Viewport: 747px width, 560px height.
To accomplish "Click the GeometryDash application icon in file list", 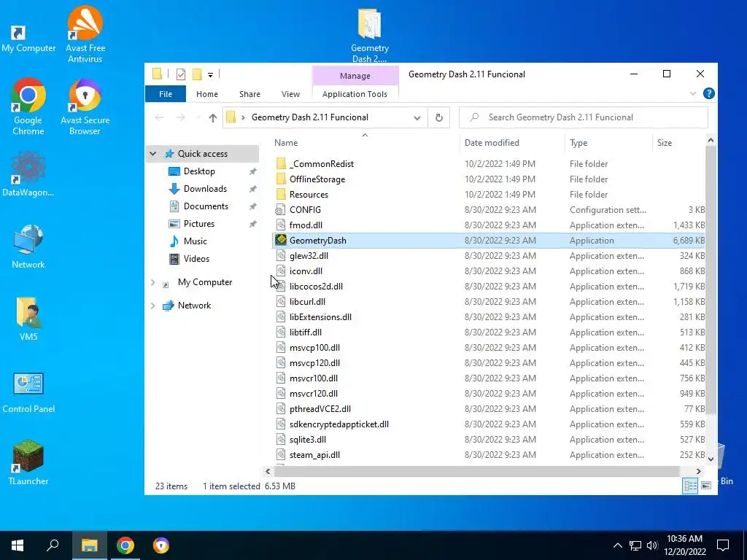I will [x=281, y=240].
